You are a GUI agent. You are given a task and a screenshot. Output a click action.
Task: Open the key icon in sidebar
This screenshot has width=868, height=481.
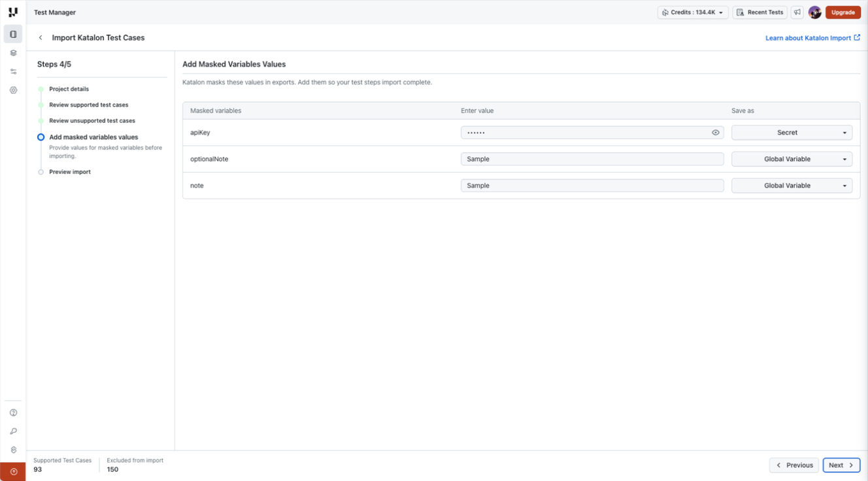(x=13, y=431)
